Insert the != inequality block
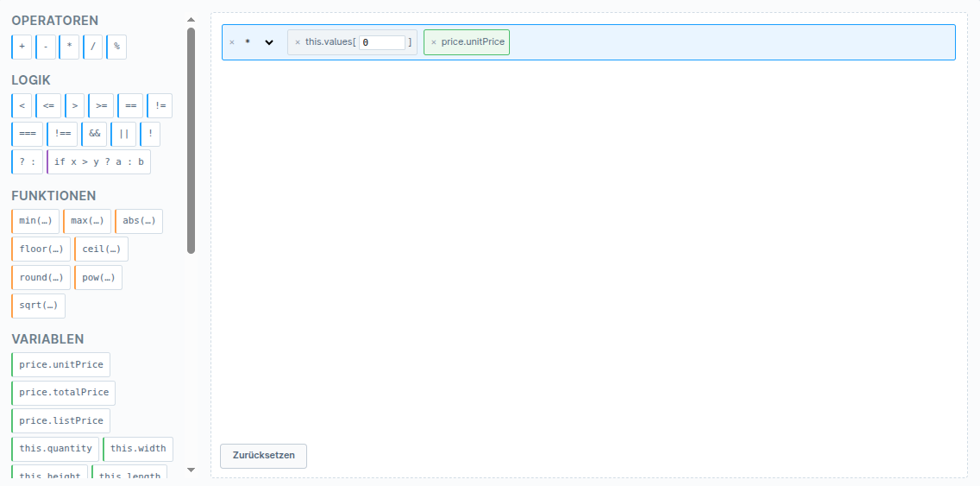 (x=160, y=105)
